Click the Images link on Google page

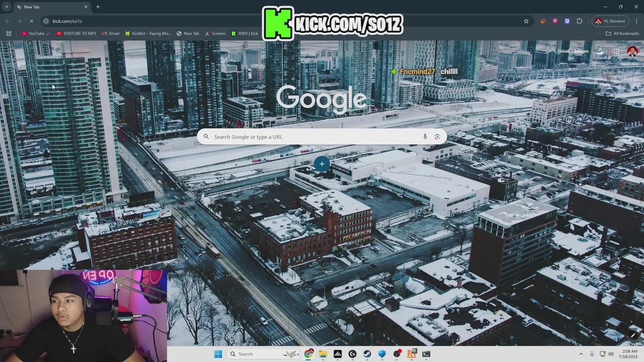(581, 51)
